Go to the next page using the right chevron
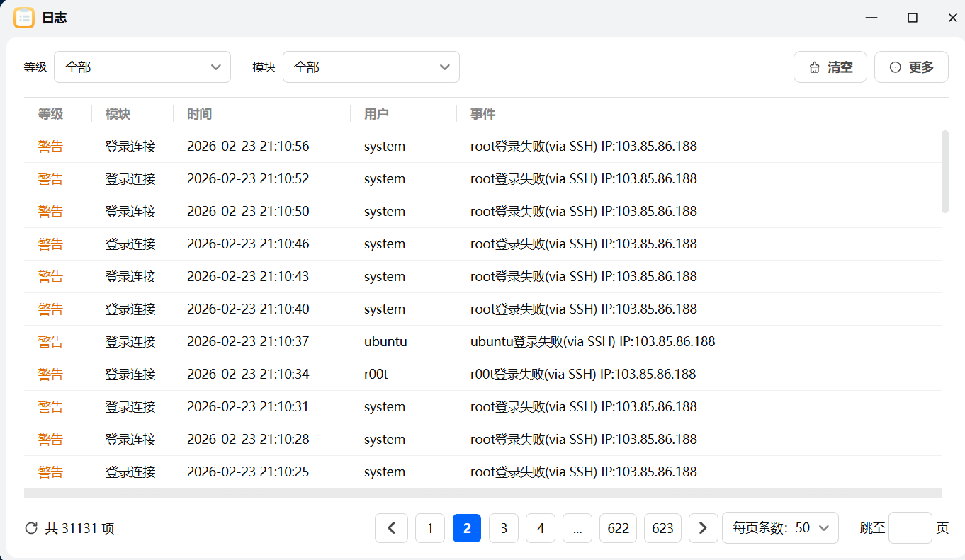 click(703, 527)
